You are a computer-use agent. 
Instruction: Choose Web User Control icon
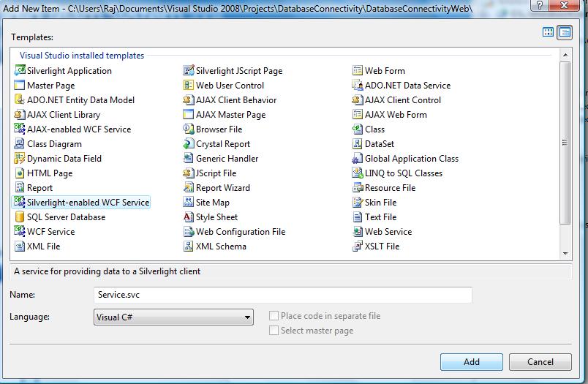(188, 85)
